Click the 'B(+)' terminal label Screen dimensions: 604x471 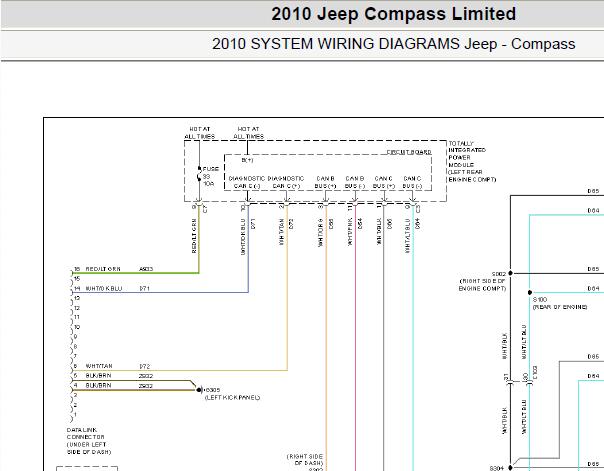[247, 160]
